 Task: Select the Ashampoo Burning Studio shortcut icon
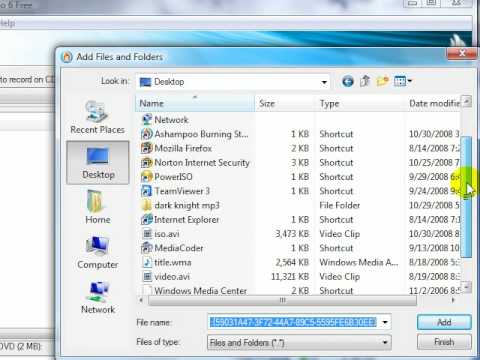click(x=146, y=134)
